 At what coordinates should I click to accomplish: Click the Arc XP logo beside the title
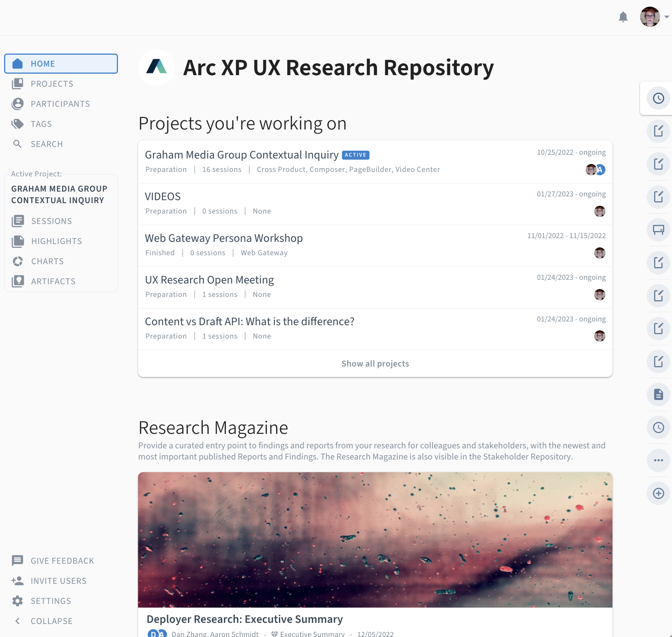[156, 68]
